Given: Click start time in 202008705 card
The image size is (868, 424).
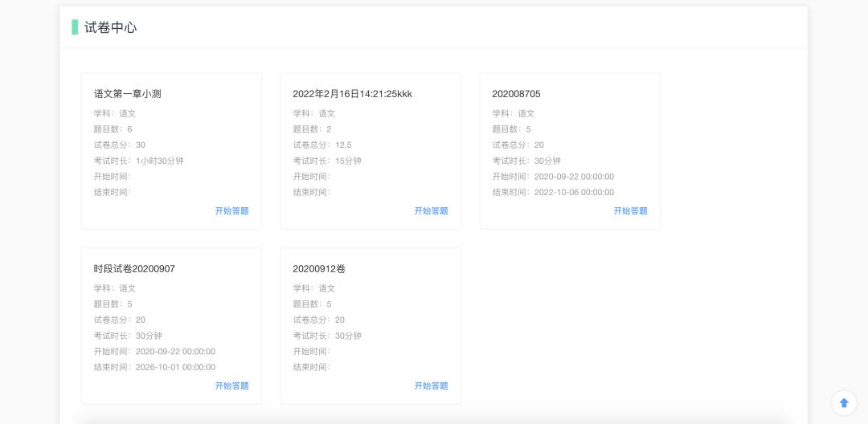Looking at the screenshot, I should (574, 177).
